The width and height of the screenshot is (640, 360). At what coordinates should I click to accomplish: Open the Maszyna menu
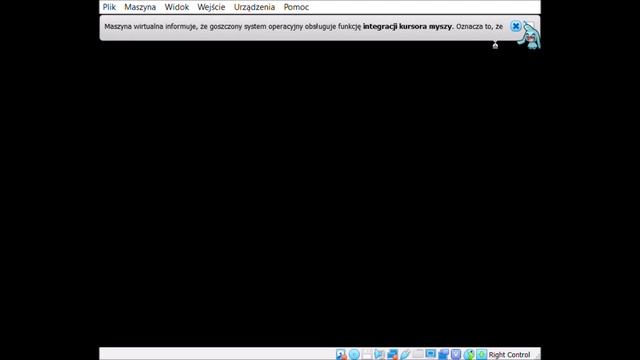tap(140, 7)
